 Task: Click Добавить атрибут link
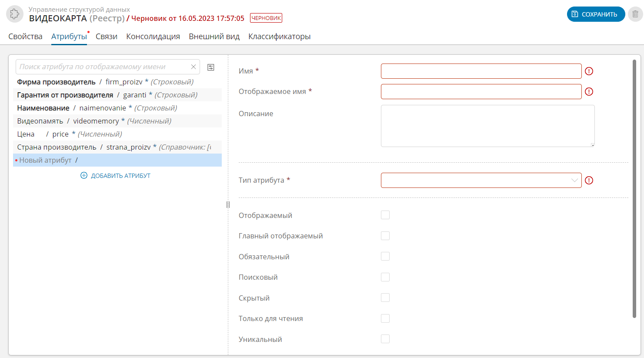coord(116,176)
